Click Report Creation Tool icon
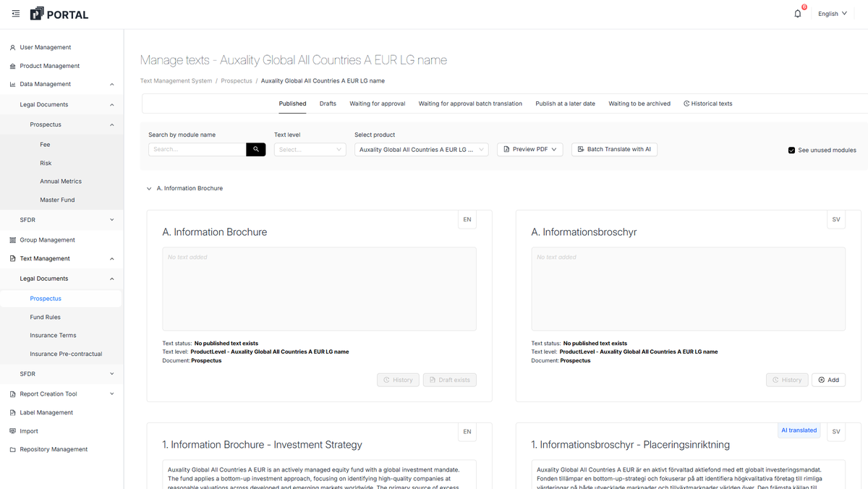The height and width of the screenshot is (489, 868). click(13, 394)
